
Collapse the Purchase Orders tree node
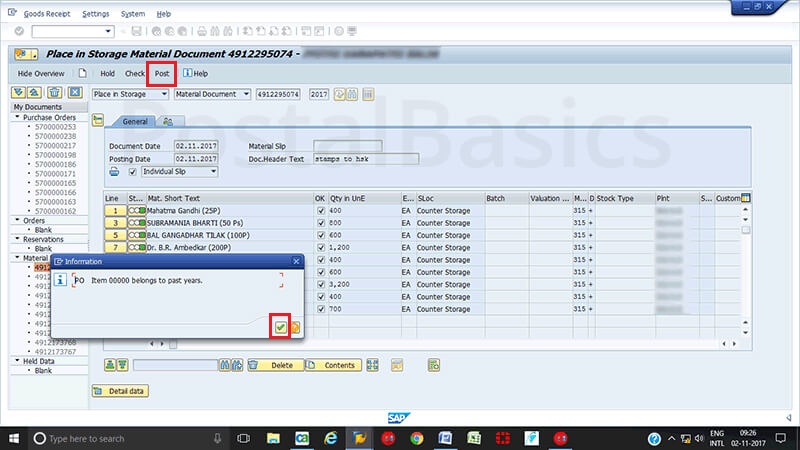coord(17,117)
